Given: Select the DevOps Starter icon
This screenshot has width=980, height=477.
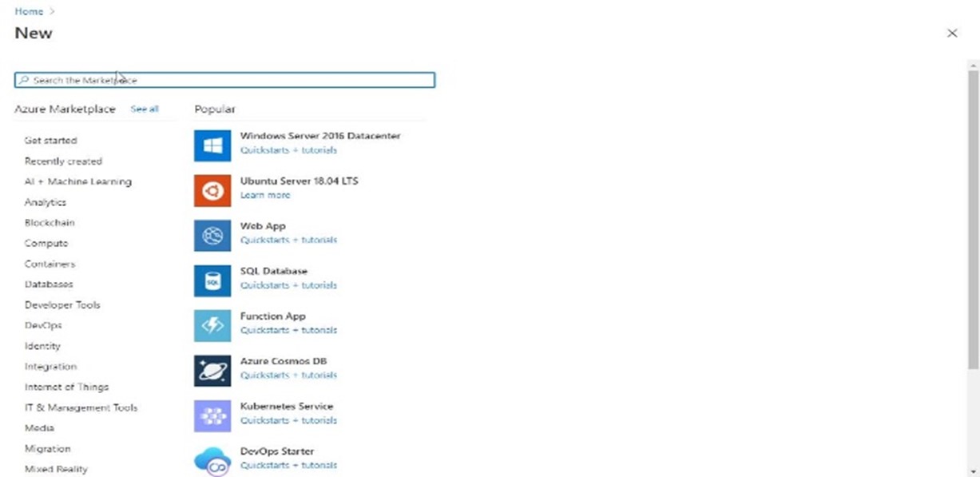Looking at the screenshot, I should coord(212,461).
